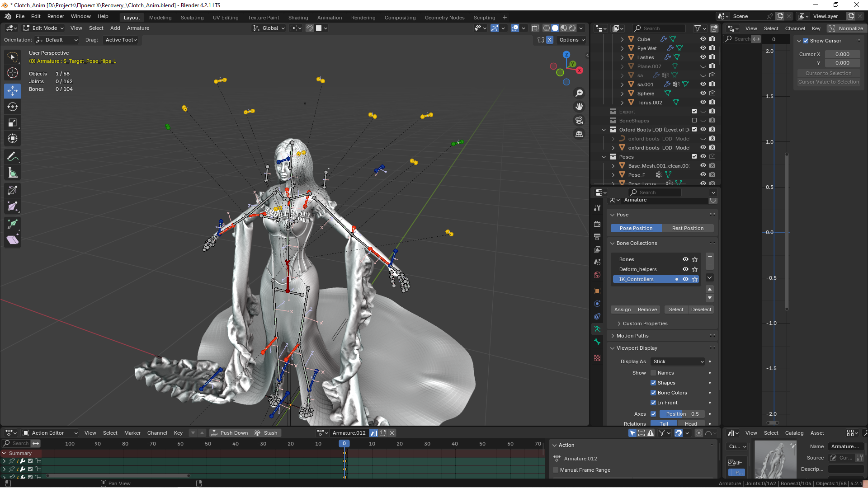Open Object Data armature properties tab
Screen dimensions: 868x488
point(597,329)
